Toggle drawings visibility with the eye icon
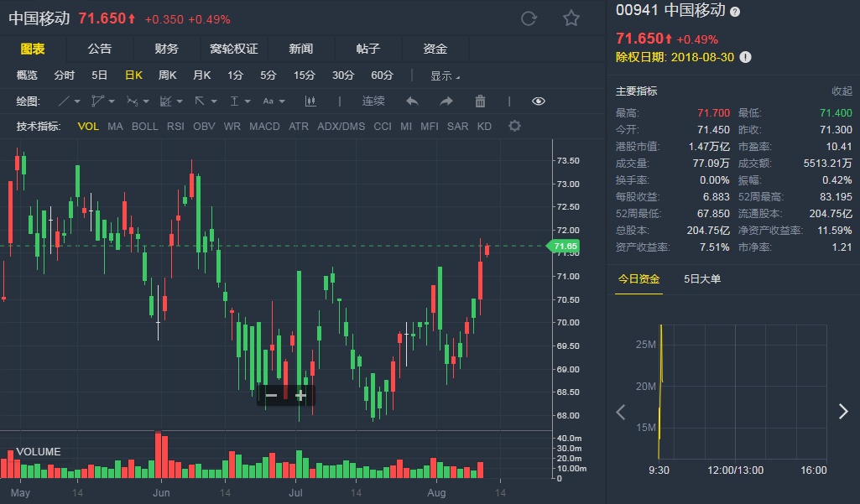This screenshot has height=504, width=860. [539, 101]
